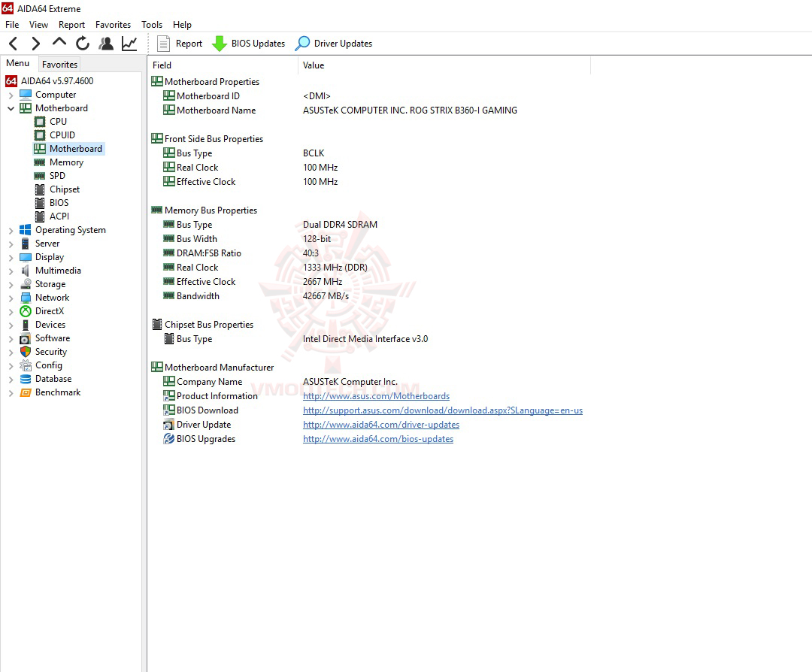Select the Memory module icon in tree
The height and width of the screenshot is (672, 812).
(x=40, y=162)
